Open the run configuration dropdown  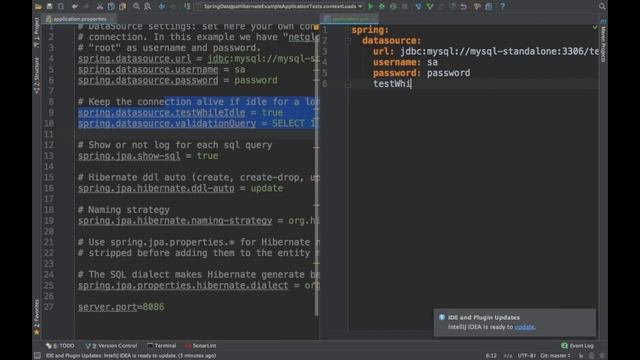[280, 7]
